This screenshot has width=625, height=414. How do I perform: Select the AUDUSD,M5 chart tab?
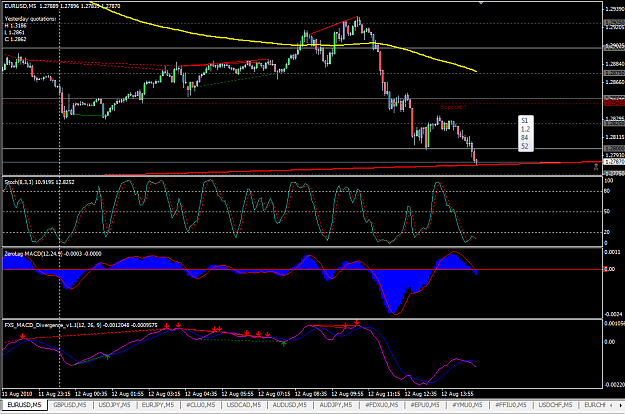click(290, 405)
